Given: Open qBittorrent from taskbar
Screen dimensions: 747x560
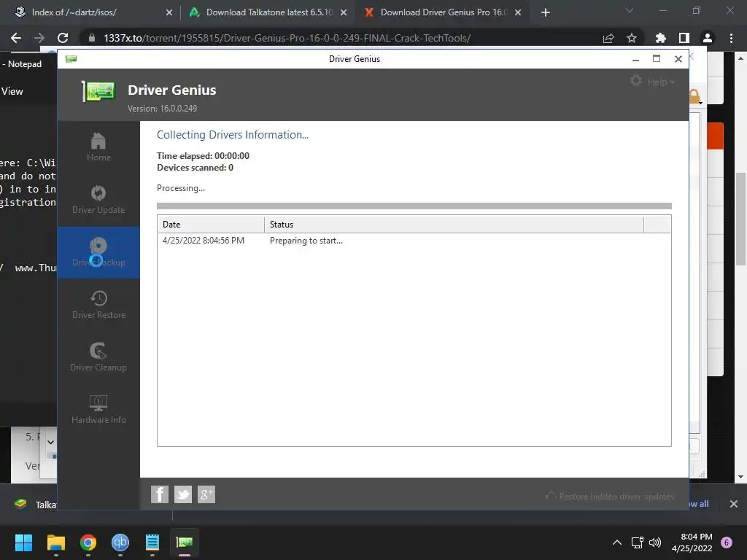Looking at the screenshot, I should point(120,542).
